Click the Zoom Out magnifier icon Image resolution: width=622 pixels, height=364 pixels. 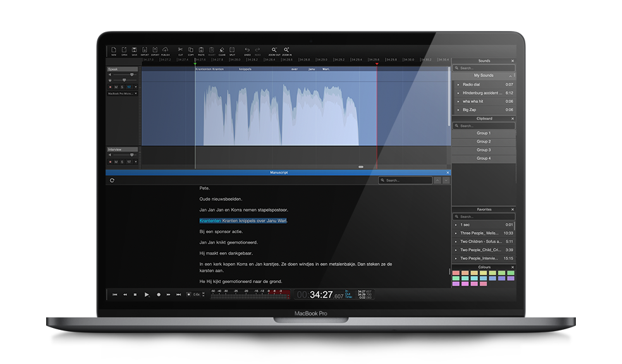coord(274,51)
